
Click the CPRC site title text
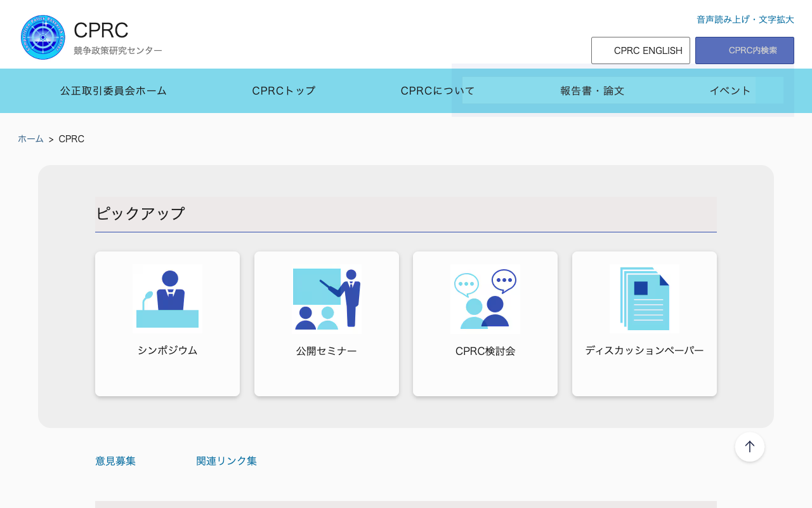point(101,30)
